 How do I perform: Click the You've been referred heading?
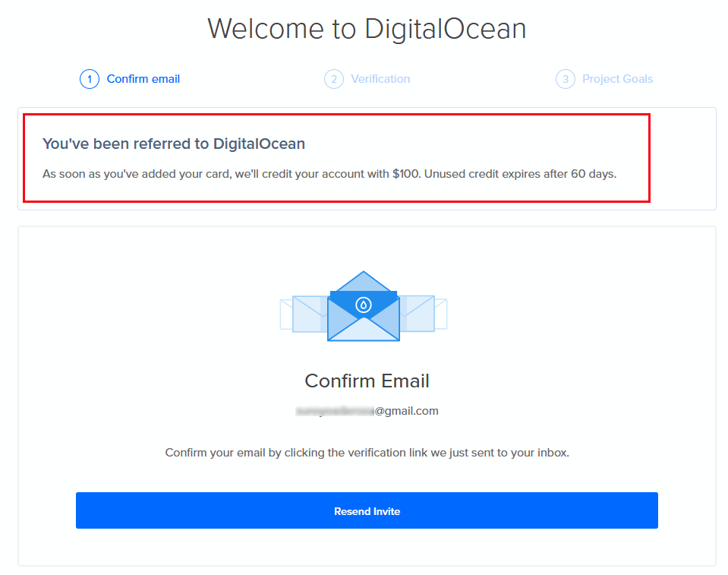click(172, 143)
